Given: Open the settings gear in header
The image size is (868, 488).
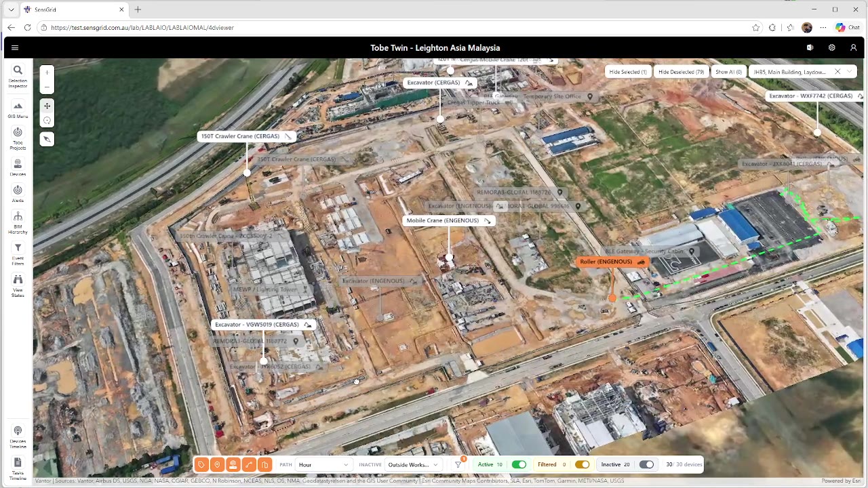Looking at the screenshot, I should tap(831, 47).
